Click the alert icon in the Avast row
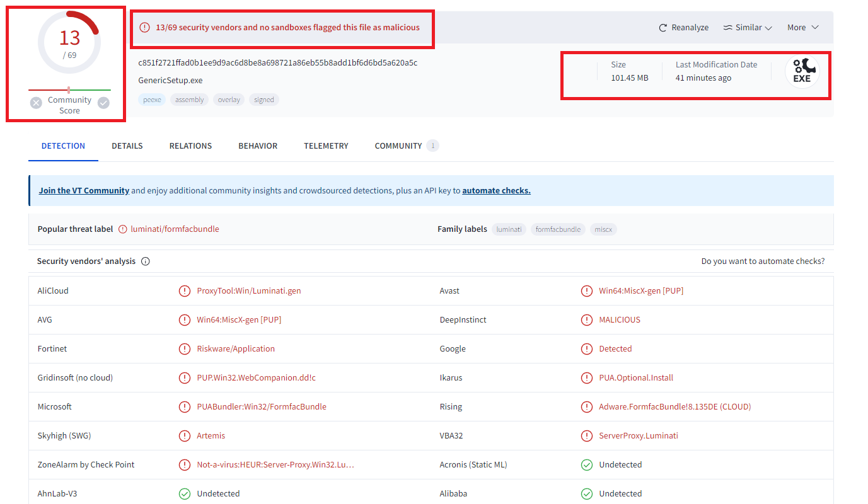The width and height of the screenshot is (868, 504). 587,291
